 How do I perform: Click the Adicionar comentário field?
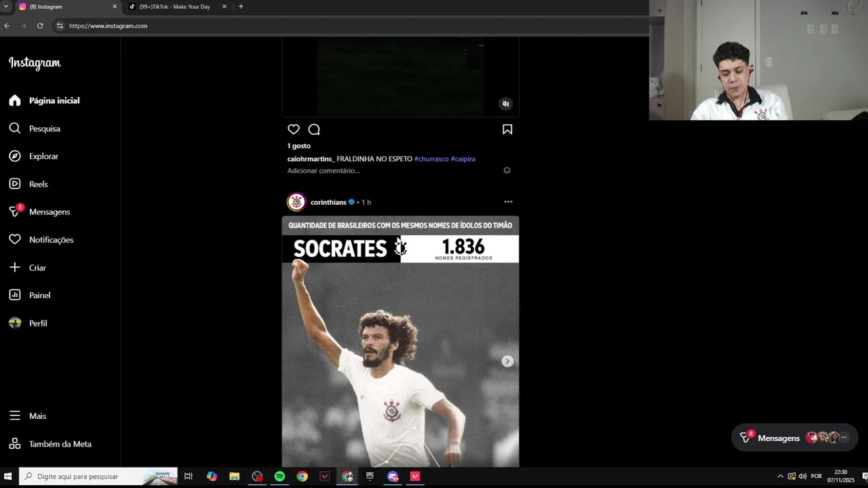392,171
